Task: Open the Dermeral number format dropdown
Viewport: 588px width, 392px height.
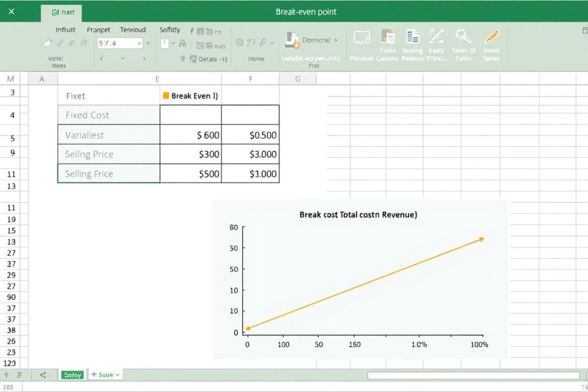Action: (318, 41)
